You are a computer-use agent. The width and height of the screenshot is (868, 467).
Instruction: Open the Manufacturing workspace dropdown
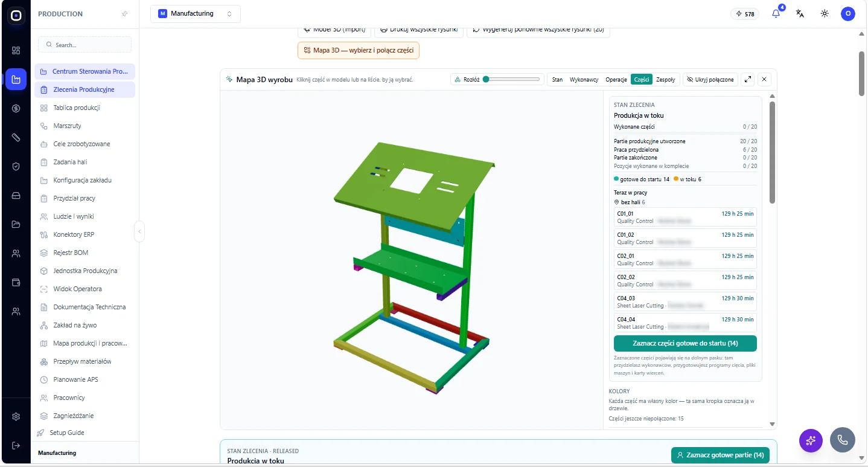[196, 13]
